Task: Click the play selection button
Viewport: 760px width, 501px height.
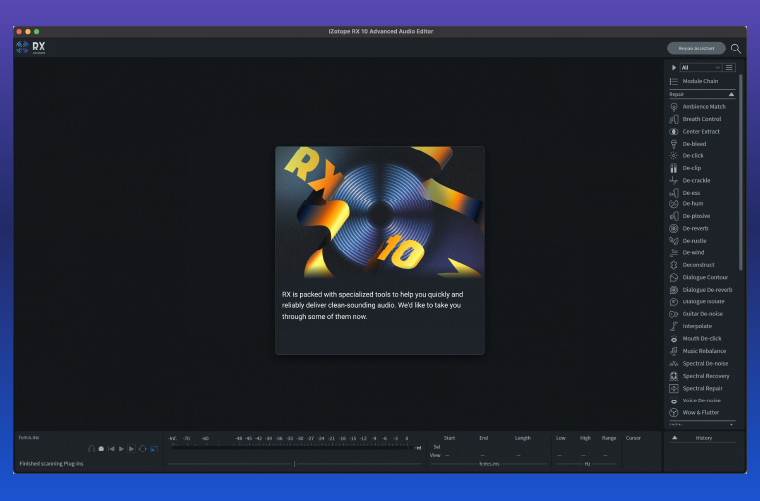Action: [x=131, y=449]
